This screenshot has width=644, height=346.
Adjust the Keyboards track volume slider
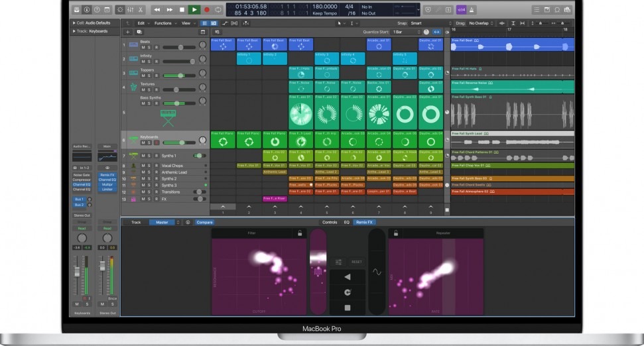(x=182, y=143)
